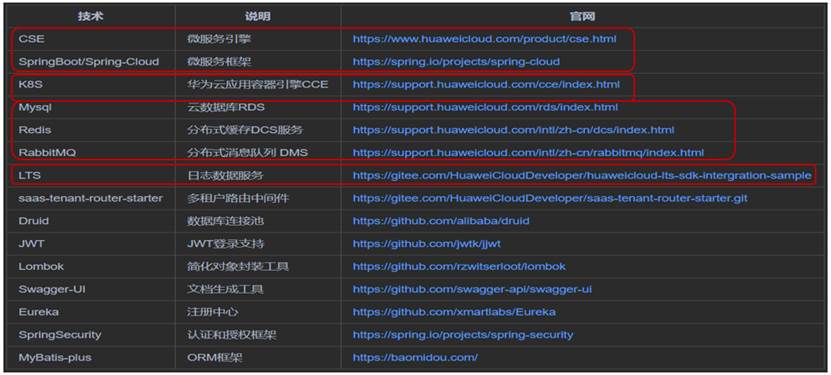Viewport: 831px width, 375px height.
Task: Click the SpringSecurity technology cell
Action: [x=60, y=335]
